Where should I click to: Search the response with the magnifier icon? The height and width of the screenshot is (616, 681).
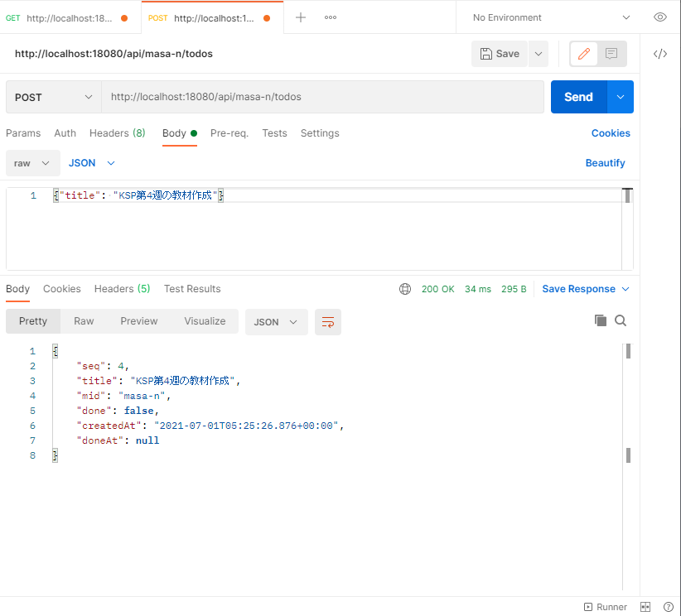[x=621, y=320]
